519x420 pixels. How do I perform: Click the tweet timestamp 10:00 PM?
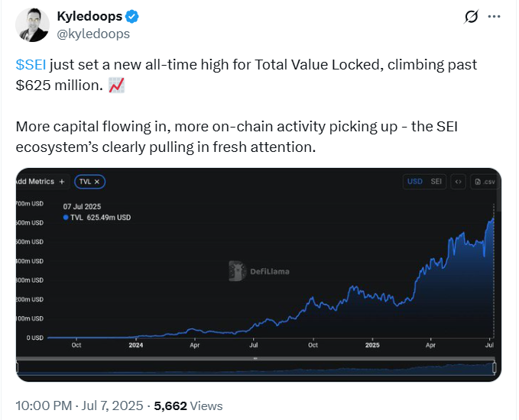pyautogui.click(x=44, y=405)
